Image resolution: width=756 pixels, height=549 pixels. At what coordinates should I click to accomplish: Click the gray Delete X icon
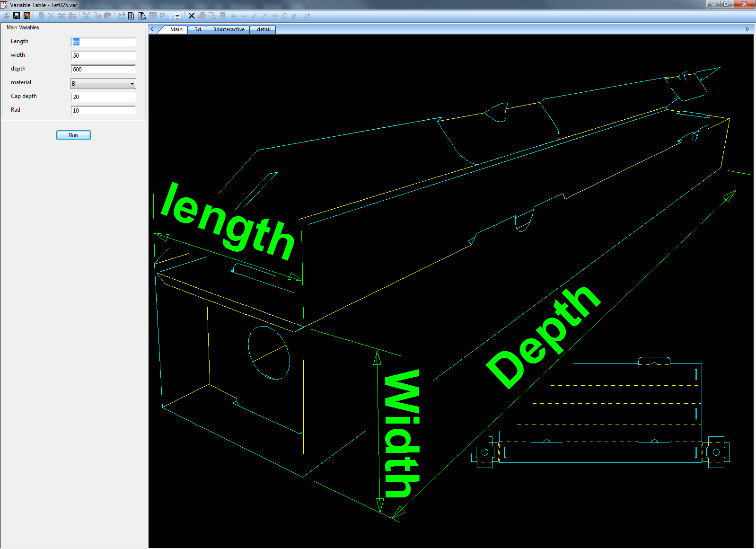click(x=51, y=16)
